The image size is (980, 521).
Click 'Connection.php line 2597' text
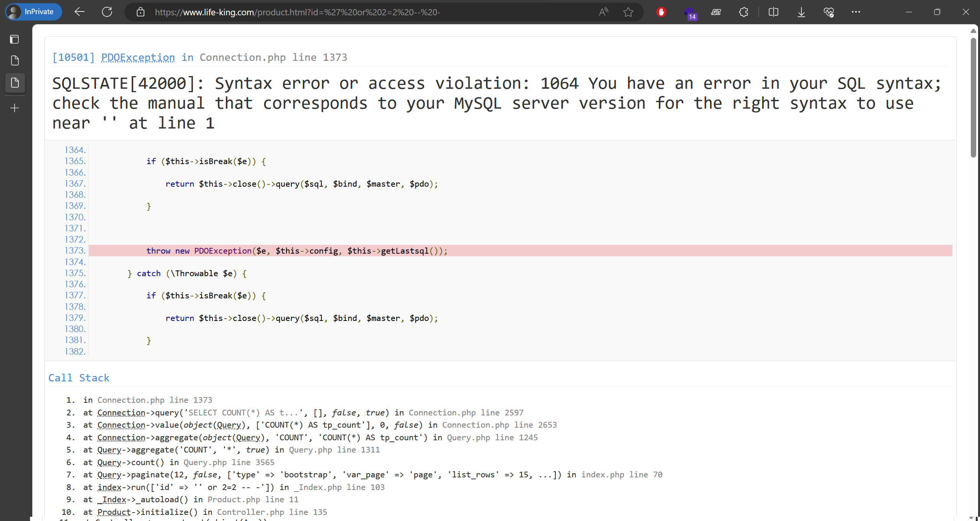click(466, 412)
